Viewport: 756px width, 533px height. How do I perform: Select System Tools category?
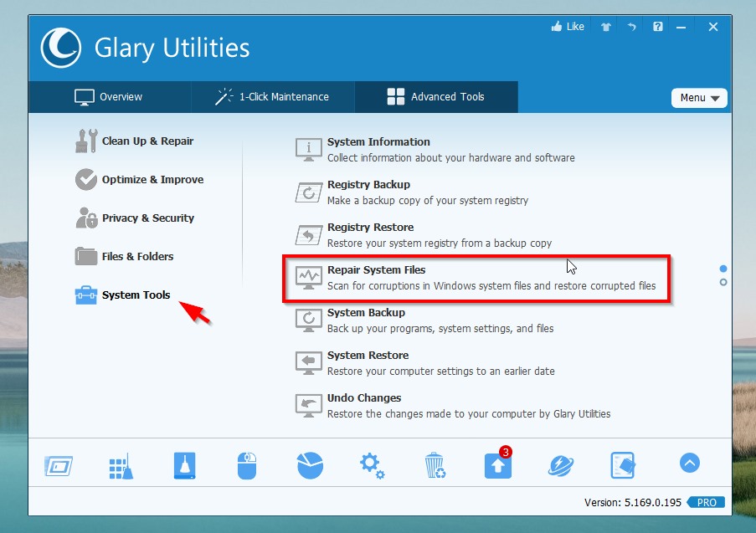[123, 295]
